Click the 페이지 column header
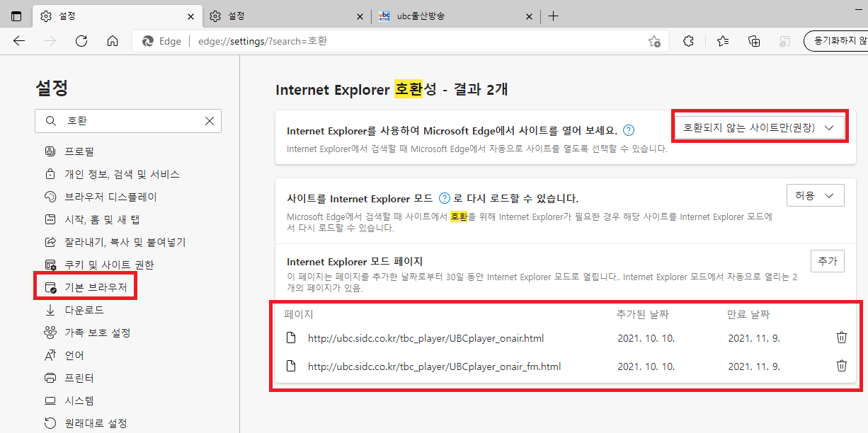Image resolution: width=868 pixels, height=433 pixels. [299, 314]
